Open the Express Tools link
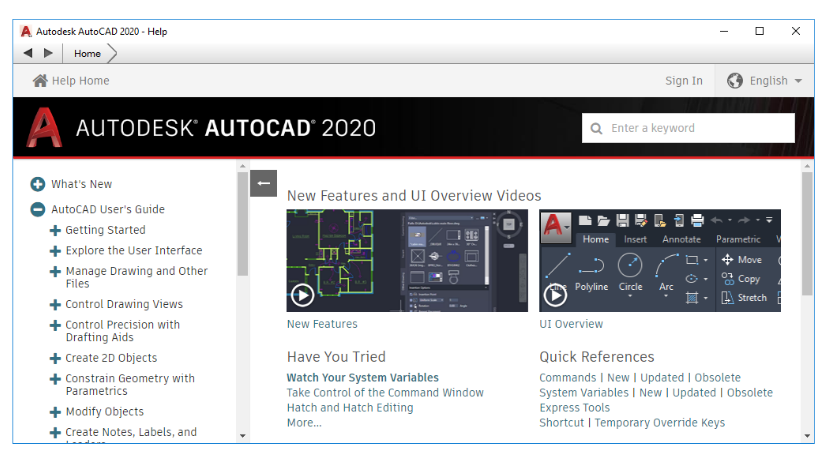 click(x=575, y=407)
